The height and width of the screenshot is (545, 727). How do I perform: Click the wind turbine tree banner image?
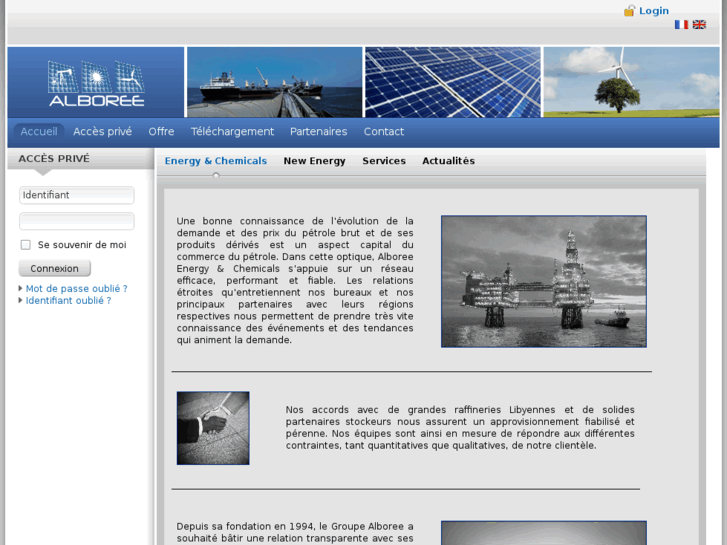pyautogui.click(x=631, y=82)
